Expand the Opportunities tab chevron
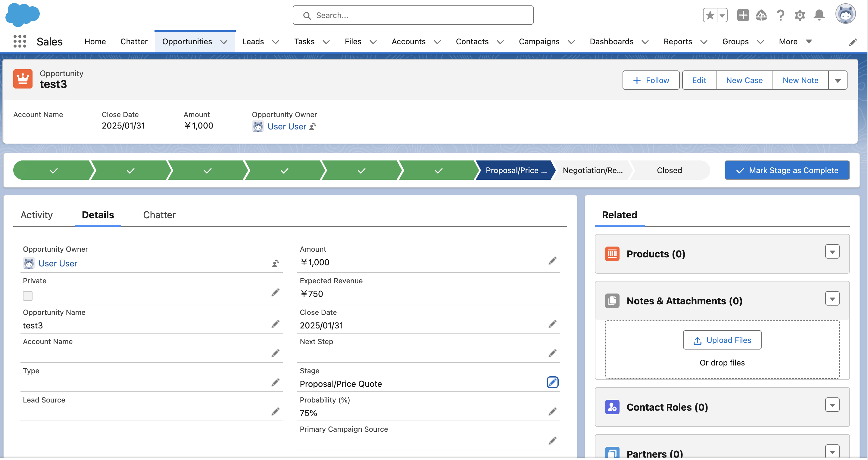 pyautogui.click(x=224, y=42)
